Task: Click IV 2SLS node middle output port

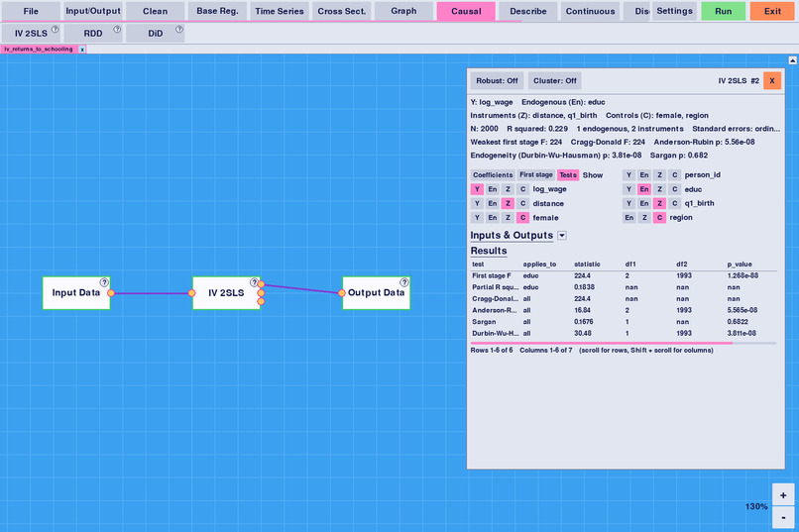Action: click(261, 292)
